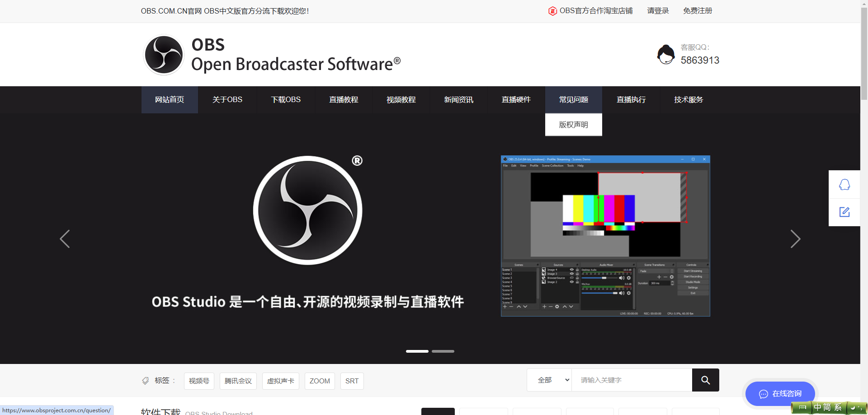868x415 pixels.
Task: Toggle the 中 language mode on IME bar
Action: pyautogui.click(x=817, y=408)
